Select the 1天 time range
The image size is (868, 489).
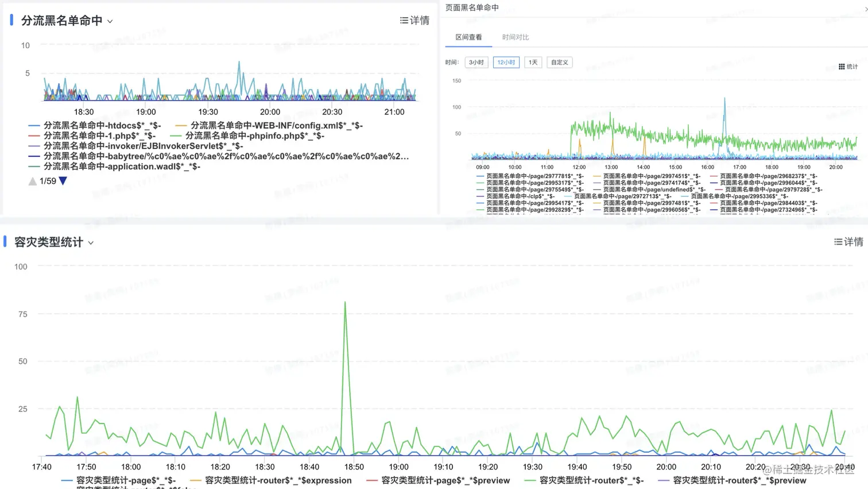[x=533, y=62]
